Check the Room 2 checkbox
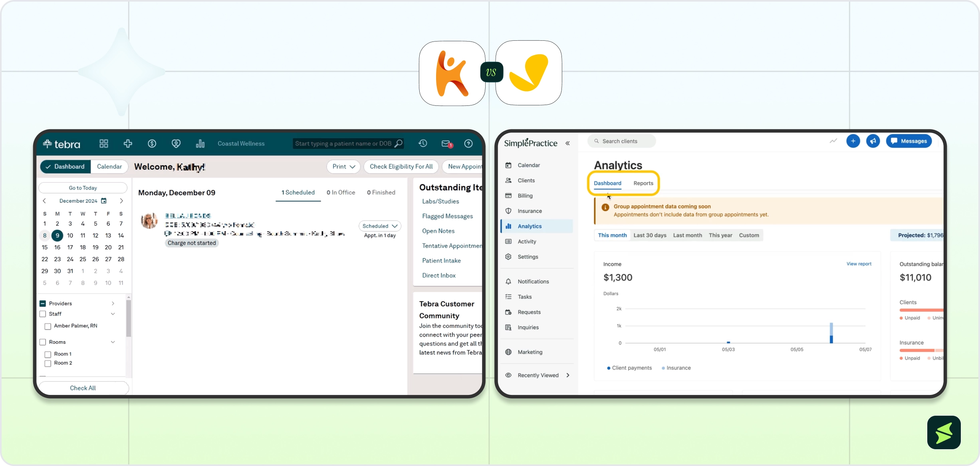This screenshot has width=980, height=466. tap(48, 363)
